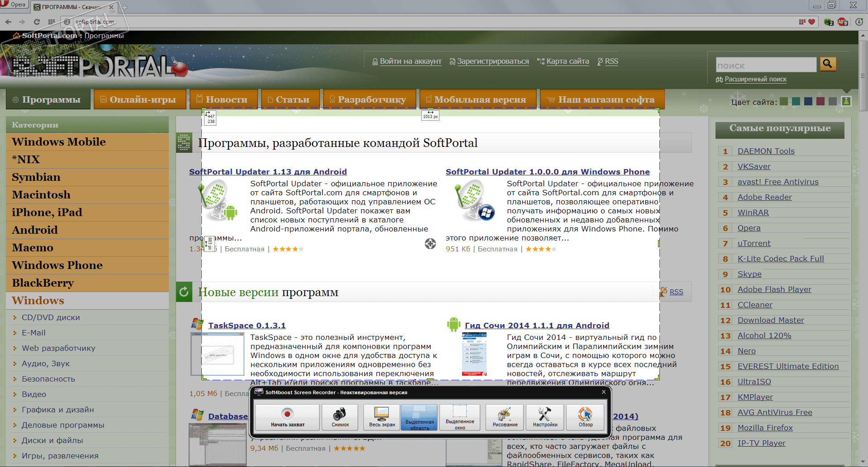
Task: Choose the teal site color
Action: 796,102
